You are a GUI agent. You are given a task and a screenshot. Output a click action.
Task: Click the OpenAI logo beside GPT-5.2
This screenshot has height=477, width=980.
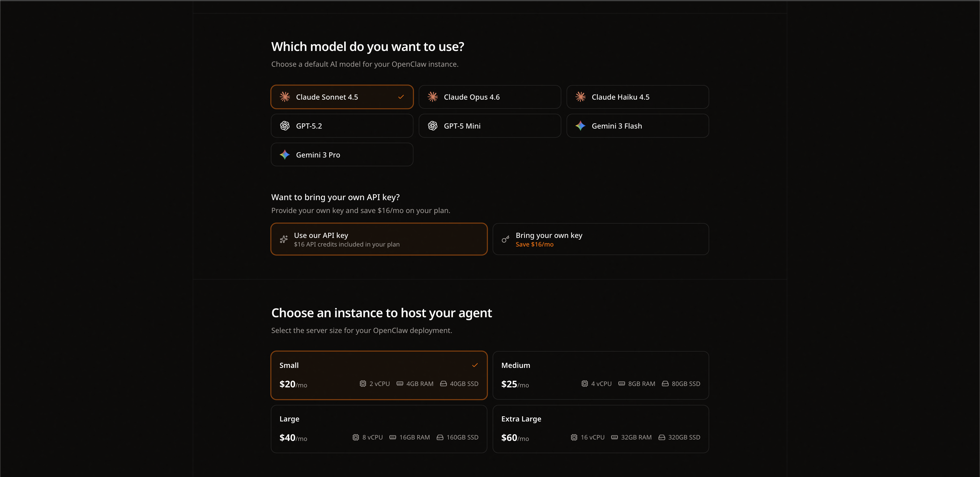285,126
